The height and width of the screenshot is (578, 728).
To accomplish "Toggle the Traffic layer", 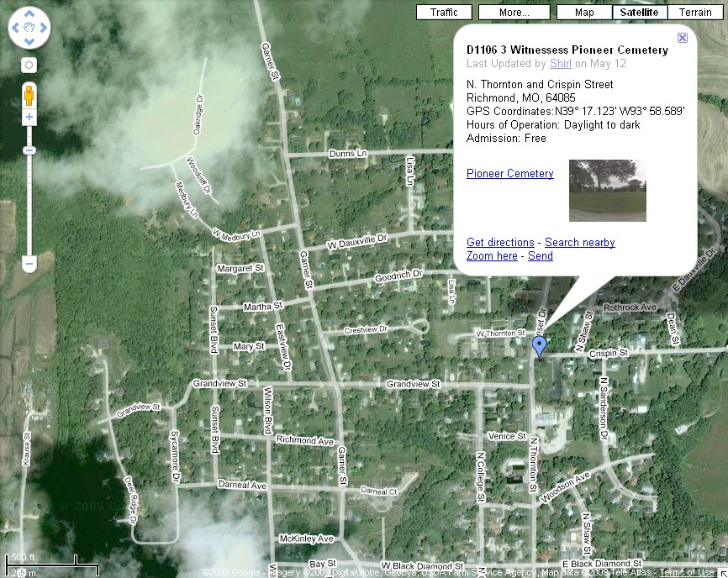I will pyautogui.click(x=444, y=13).
